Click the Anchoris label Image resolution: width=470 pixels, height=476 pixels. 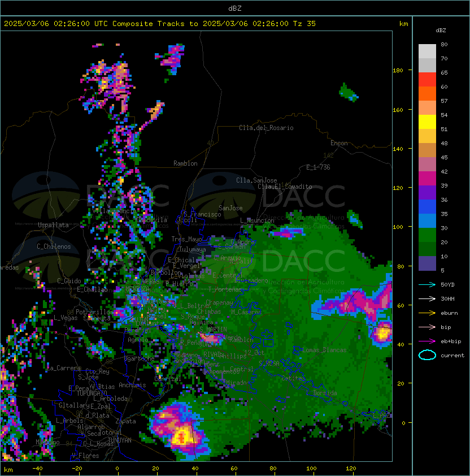click(132, 385)
